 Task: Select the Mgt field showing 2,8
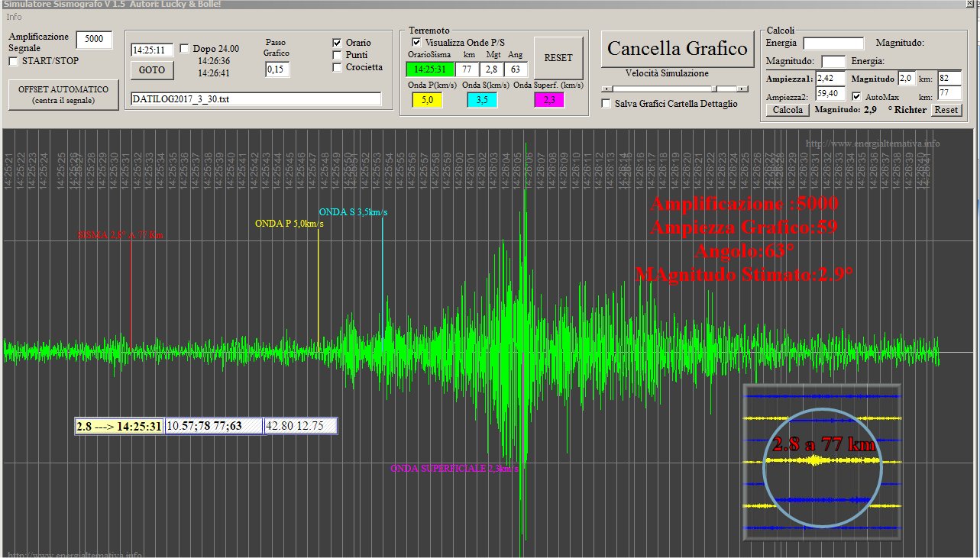point(491,69)
